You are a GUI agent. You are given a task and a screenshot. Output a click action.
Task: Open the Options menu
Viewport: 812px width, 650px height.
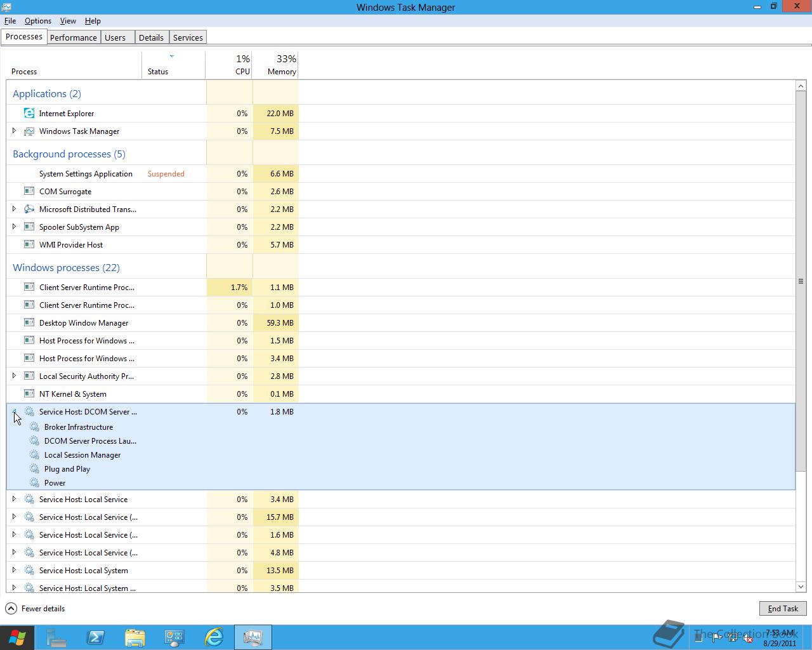click(38, 21)
